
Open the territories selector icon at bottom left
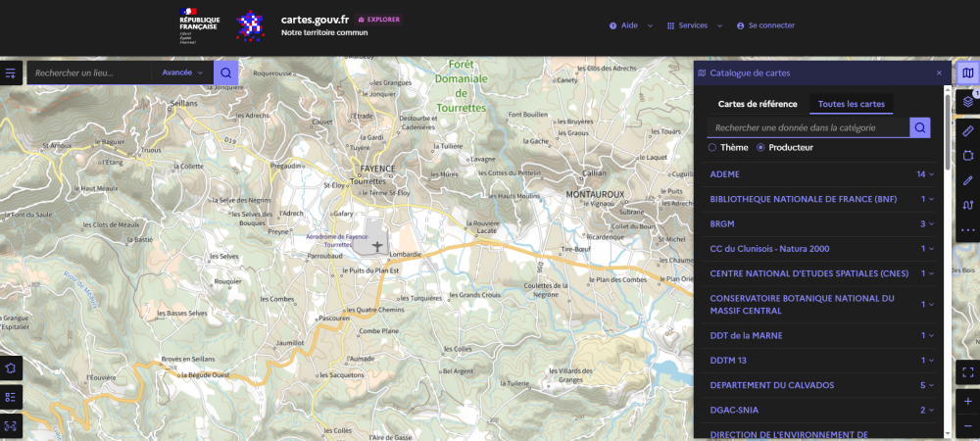(x=11, y=367)
